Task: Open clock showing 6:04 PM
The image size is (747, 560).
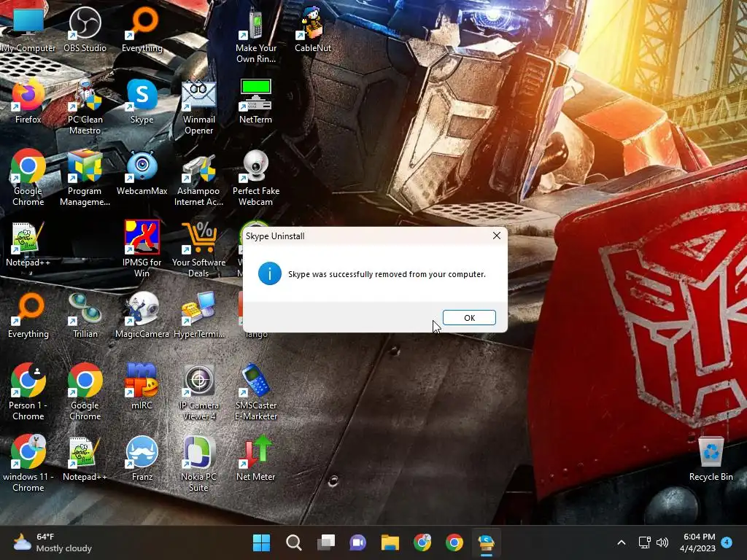Action: tap(697, 542)
